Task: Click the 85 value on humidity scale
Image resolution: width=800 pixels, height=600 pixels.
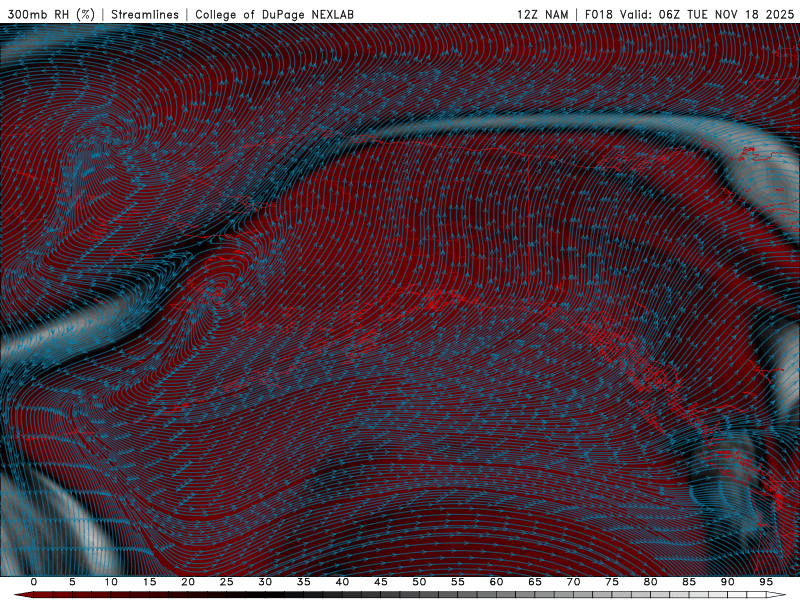Action: [x=689, y=582]
